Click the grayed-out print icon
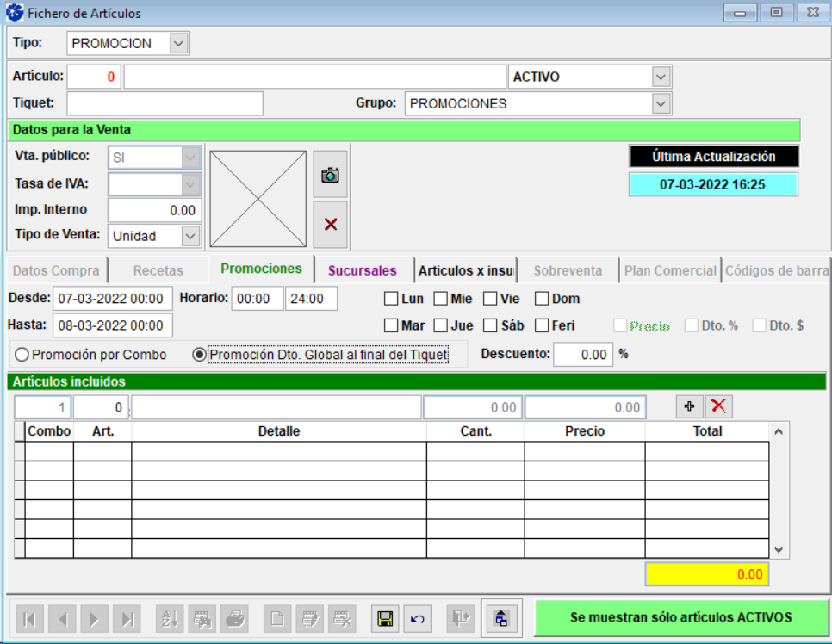Viewport: 832px width, 644px height. click(234, 618)
